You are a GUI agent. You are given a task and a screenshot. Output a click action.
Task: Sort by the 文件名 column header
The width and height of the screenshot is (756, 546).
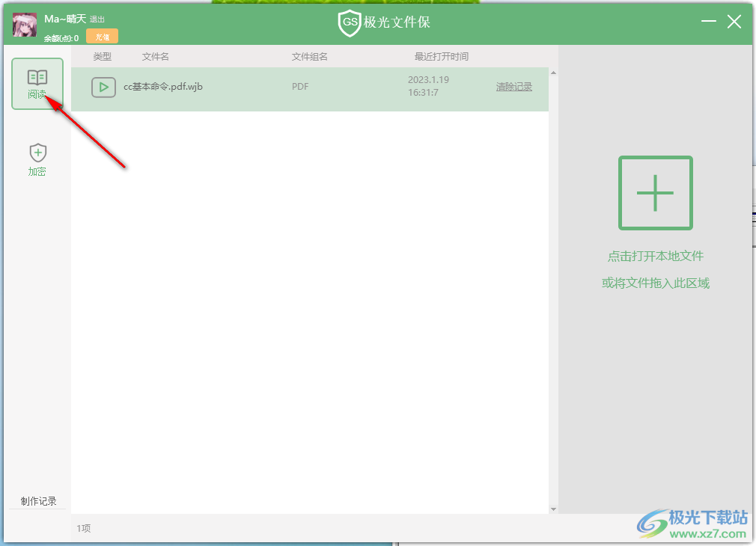pyautogui.click(x=156, y=57)
